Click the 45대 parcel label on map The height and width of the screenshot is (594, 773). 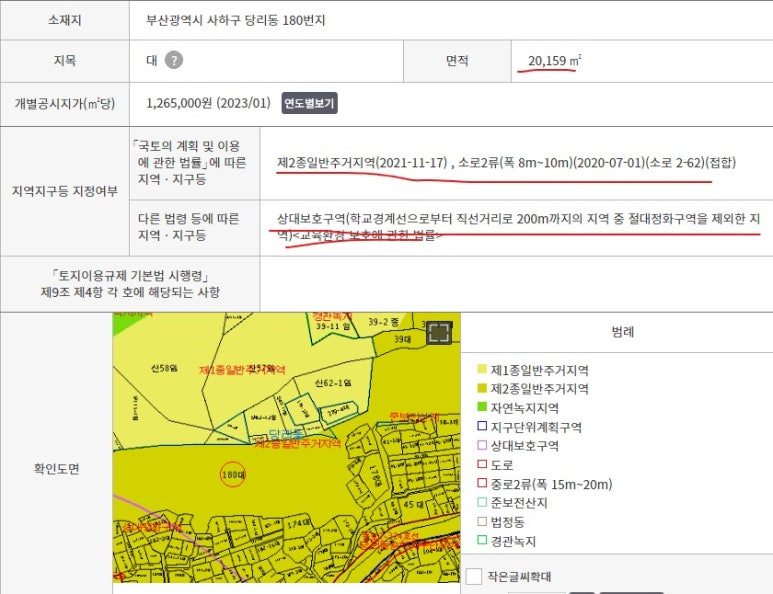413,504
